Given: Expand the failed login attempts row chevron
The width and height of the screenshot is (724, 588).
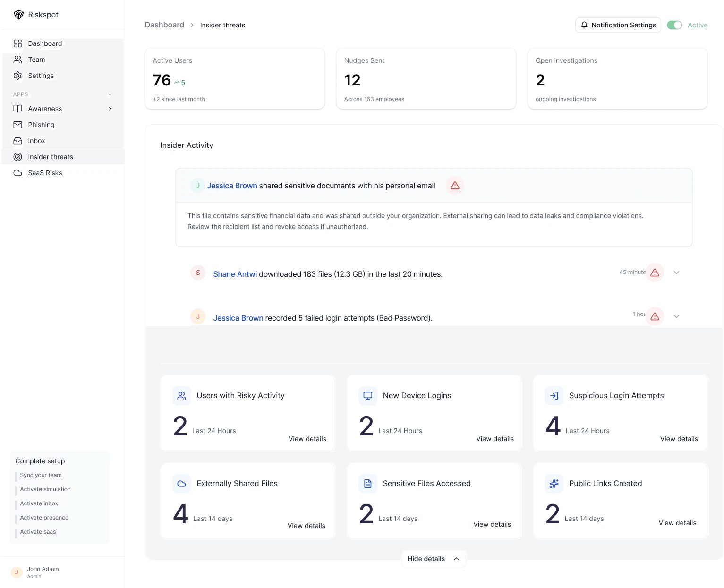Looking at the screenshot, I should coord(676,316).
